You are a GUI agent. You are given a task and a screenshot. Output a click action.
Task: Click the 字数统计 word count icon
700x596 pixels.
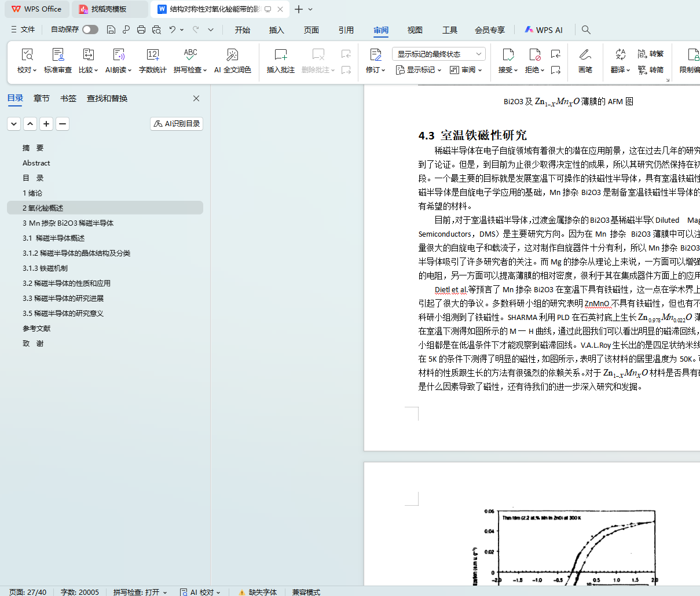153,55
